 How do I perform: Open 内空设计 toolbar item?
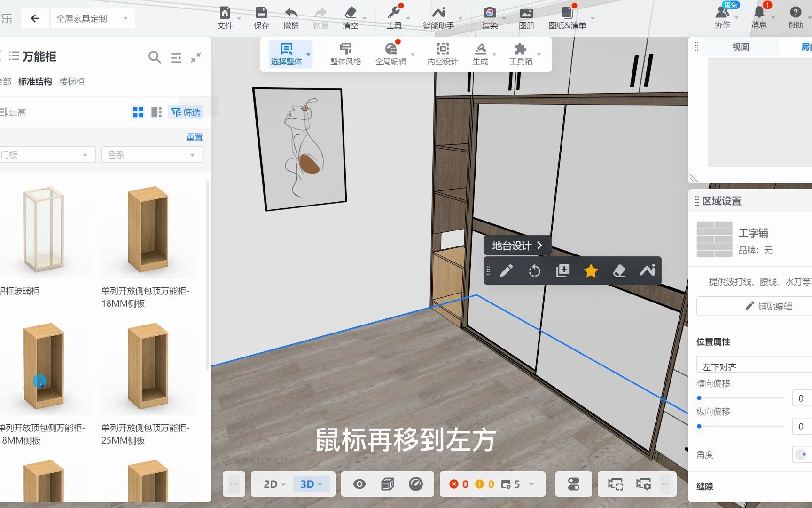(443, 54)
